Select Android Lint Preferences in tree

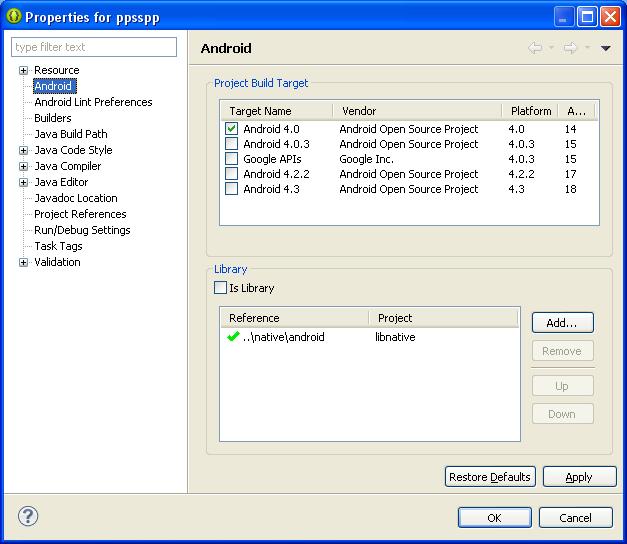93,102
